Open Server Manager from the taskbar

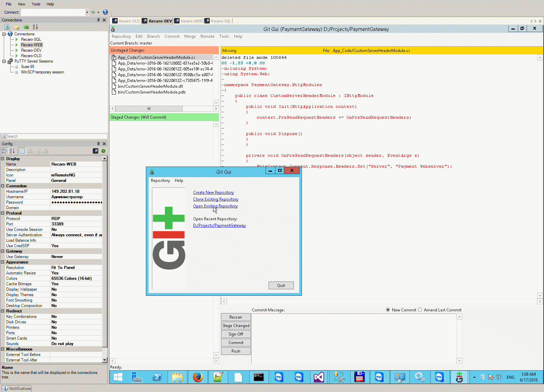[137, 377]
